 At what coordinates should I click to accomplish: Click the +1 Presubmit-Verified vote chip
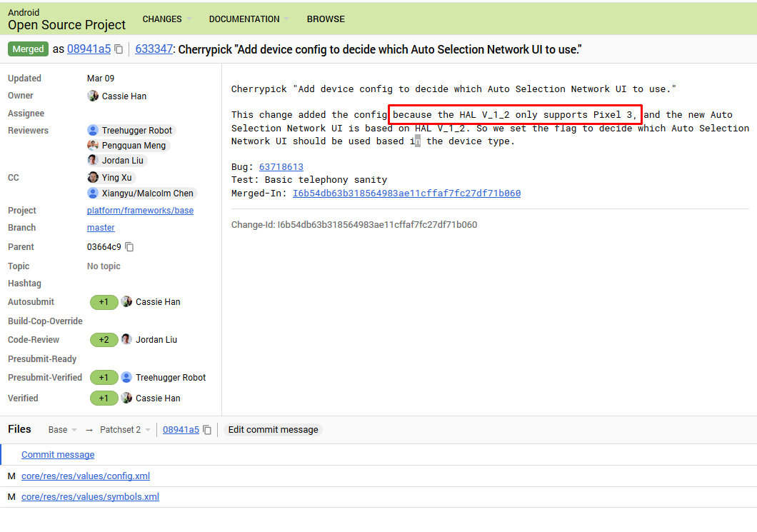pyautogui.click(x=104, y=378)
